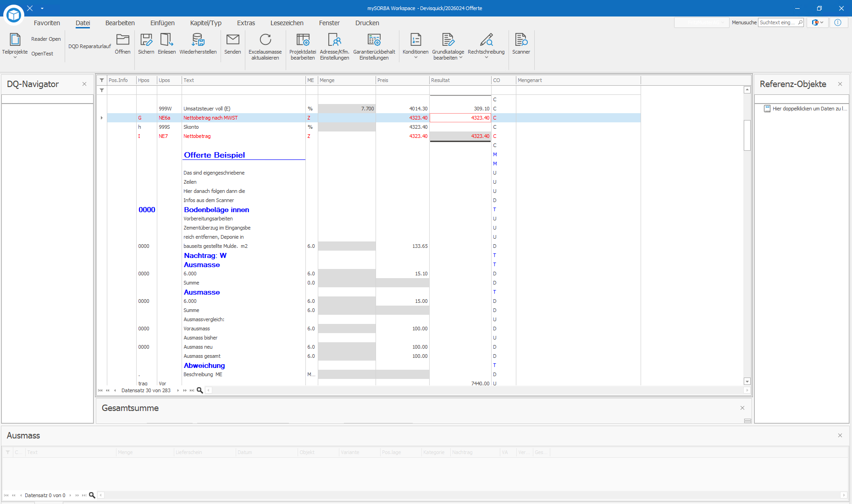Close the Gesamtsumme panel
This screenshot has height=504, width=852.
point(742,408)
